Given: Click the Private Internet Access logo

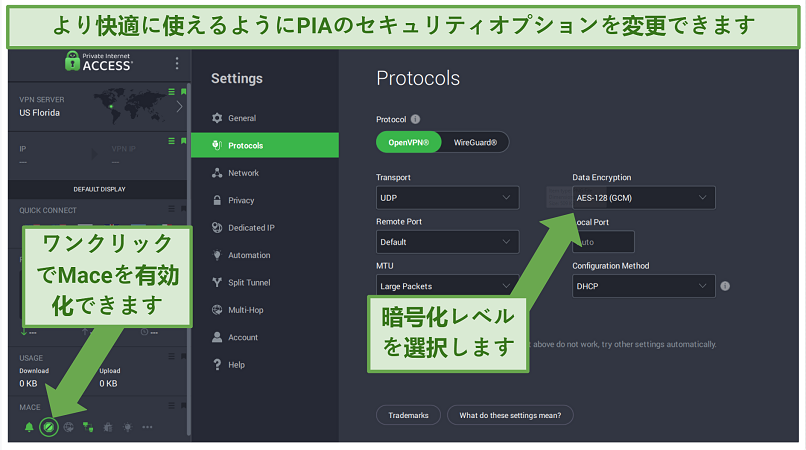Looking at the screenshot, I should pyautogui.click(x=99, y=61).
